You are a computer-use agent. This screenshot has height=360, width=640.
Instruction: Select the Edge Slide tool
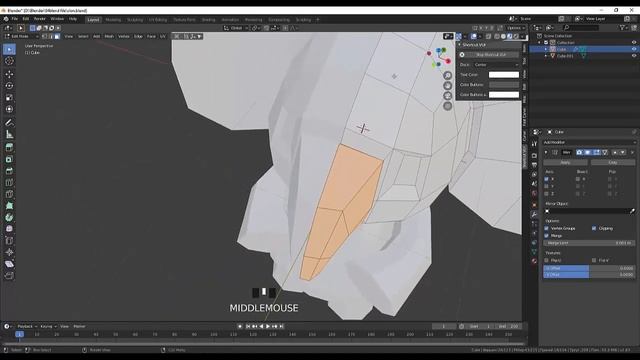click(9, 240)
